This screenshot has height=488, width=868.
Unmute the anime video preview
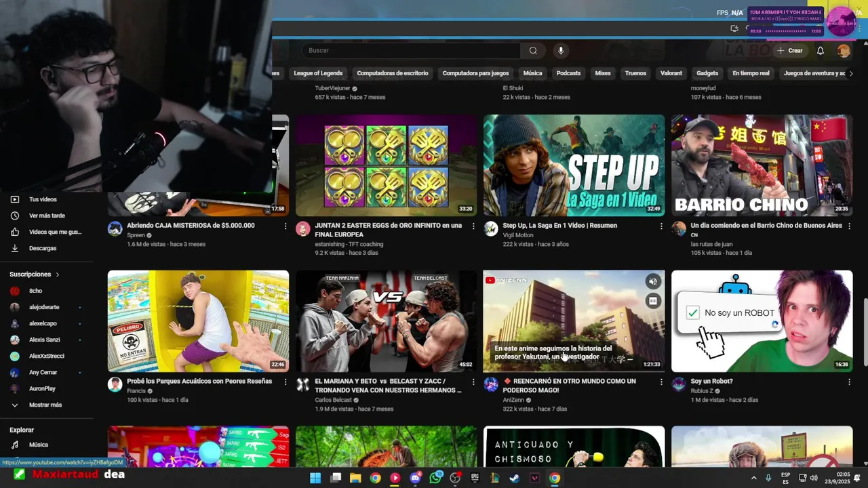653,282
